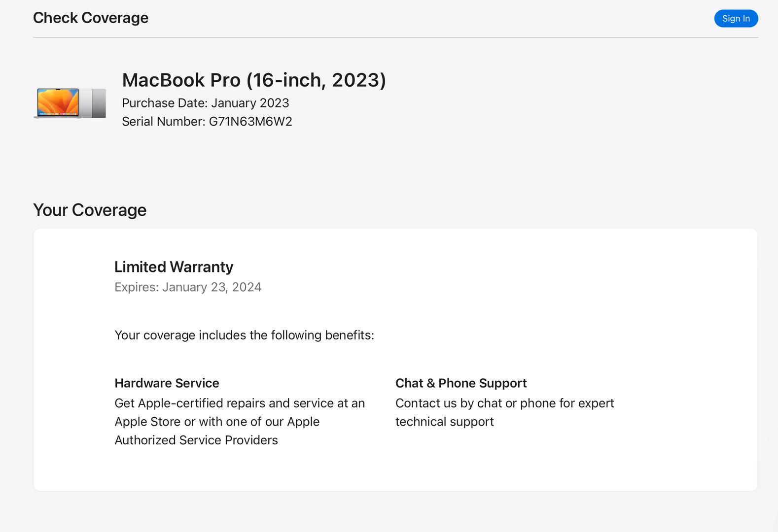Click the Apple-certified repairs description text
Image resolution: width=778 pixels, height=532 pixels.
tap(240, 403)
